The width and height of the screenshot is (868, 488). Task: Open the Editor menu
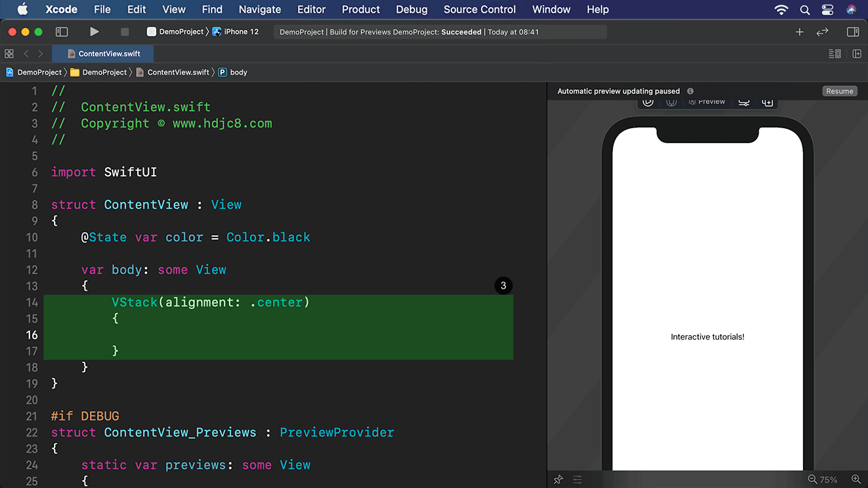pyautogui.click(x=312, y=9)
